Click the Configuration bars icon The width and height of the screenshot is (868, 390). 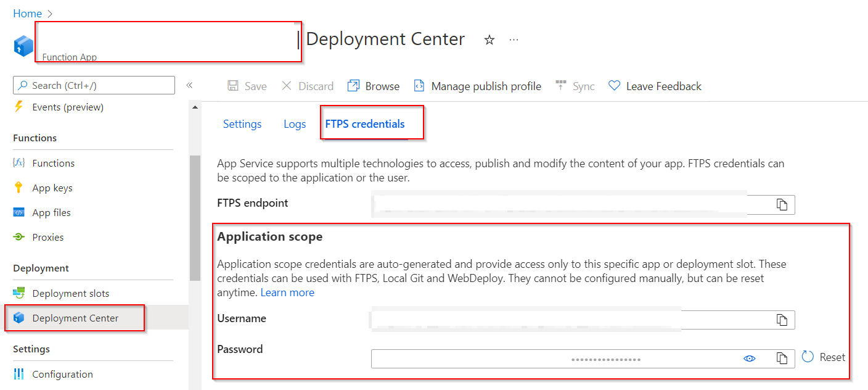19,374
